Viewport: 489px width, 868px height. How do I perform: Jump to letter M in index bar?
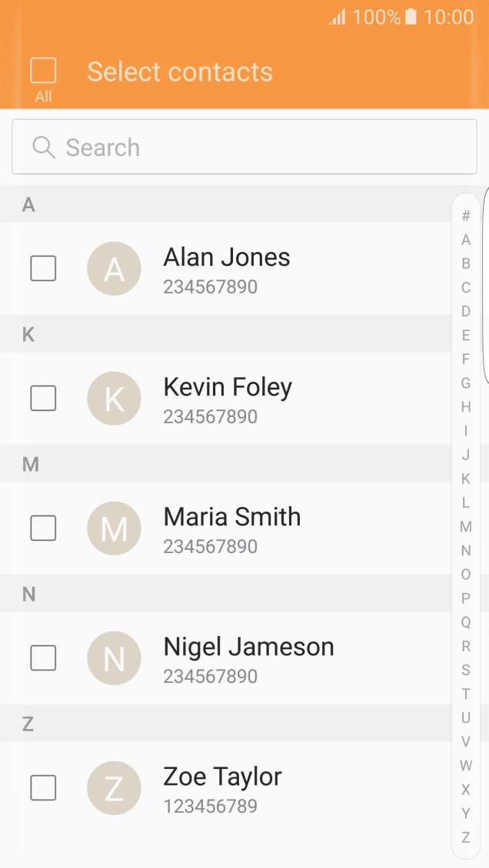[466, 527]
